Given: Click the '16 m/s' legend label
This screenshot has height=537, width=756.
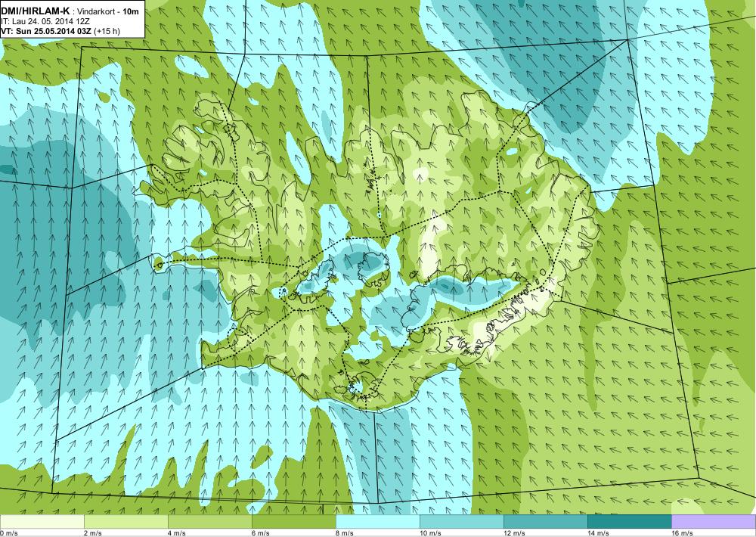Looking at the screenshot, I should click(x=682, y=532).
